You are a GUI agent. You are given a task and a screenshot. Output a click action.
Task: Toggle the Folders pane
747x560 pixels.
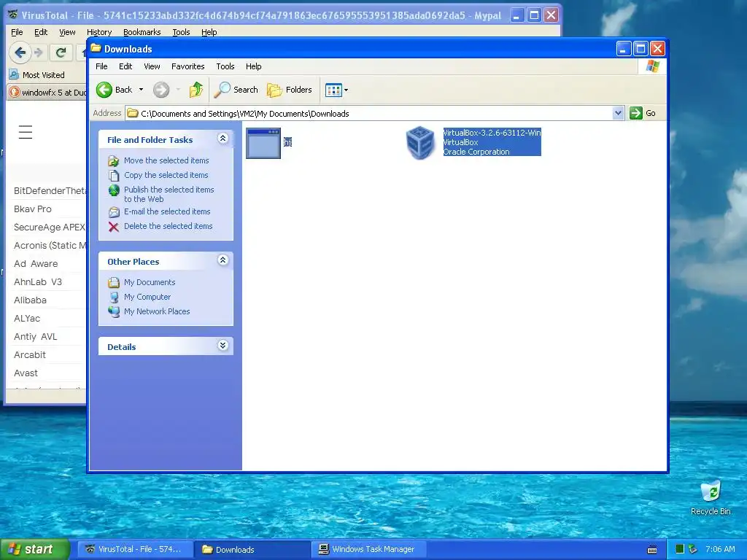point(289,90)
